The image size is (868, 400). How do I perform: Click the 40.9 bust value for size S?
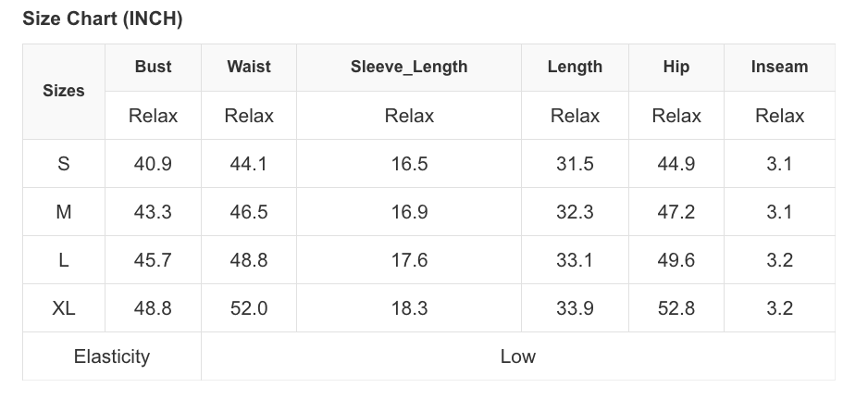pos(153,164)
